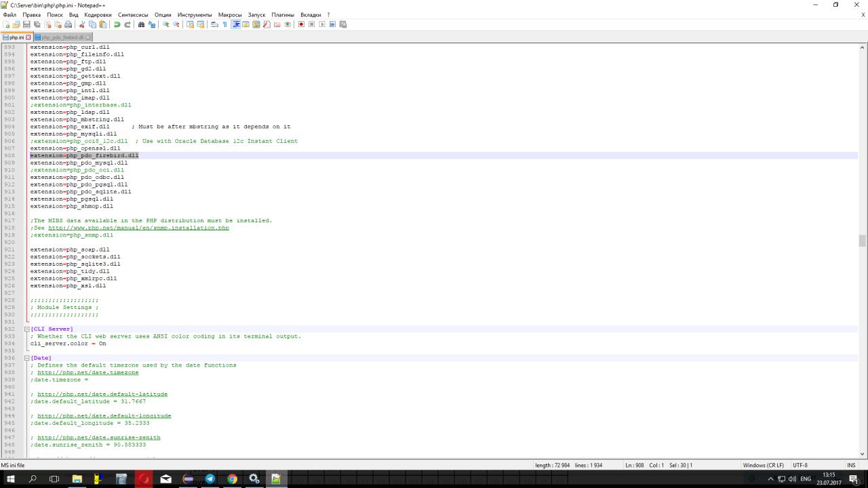This screenshot has height=488, width=868.
Task: Open the Replace toolbar icon
Action: click(x=152, y=24)
